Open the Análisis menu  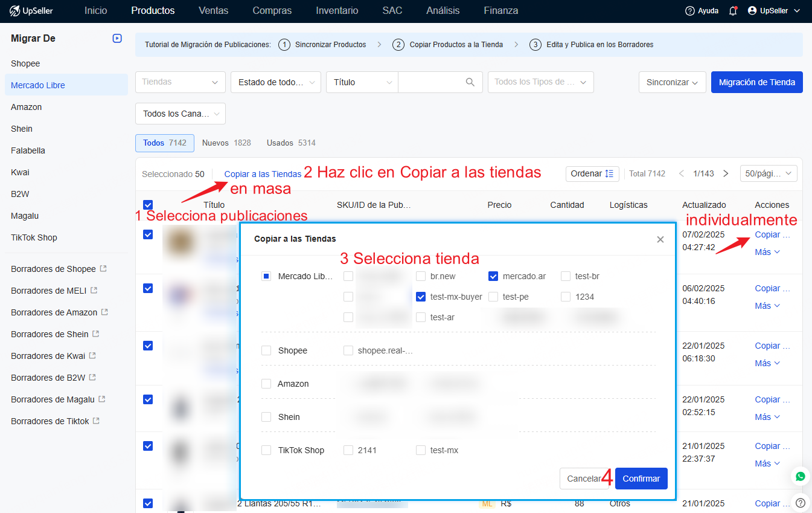tap(443, 11)
